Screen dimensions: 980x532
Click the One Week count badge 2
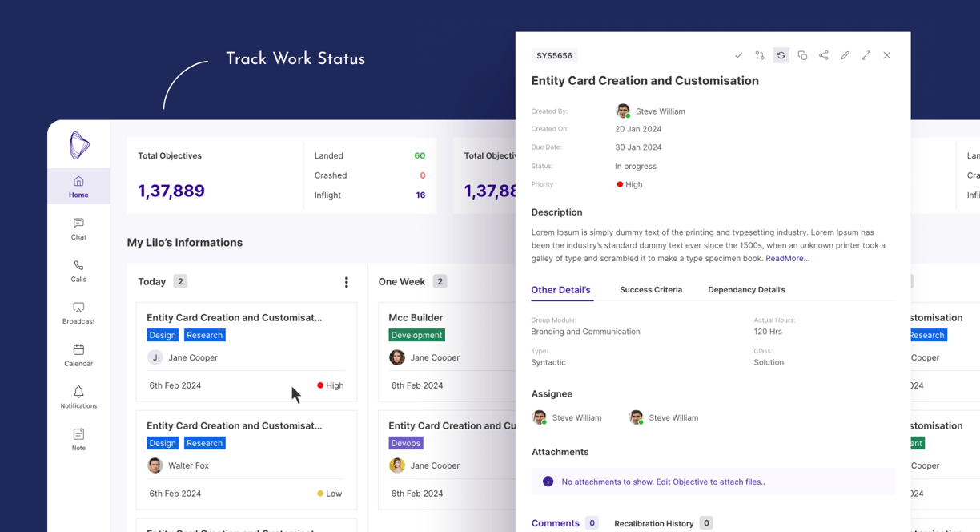(x=440, y=281)
